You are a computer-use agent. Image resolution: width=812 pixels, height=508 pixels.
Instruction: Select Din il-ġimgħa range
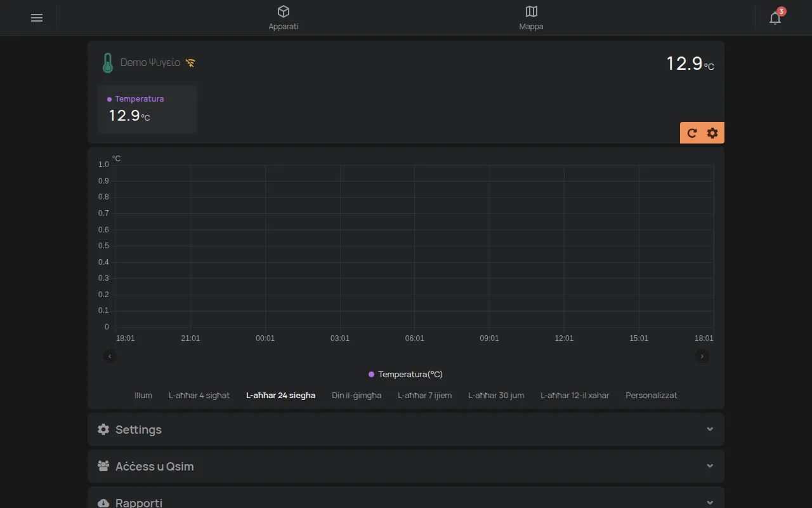coord(357,395)
